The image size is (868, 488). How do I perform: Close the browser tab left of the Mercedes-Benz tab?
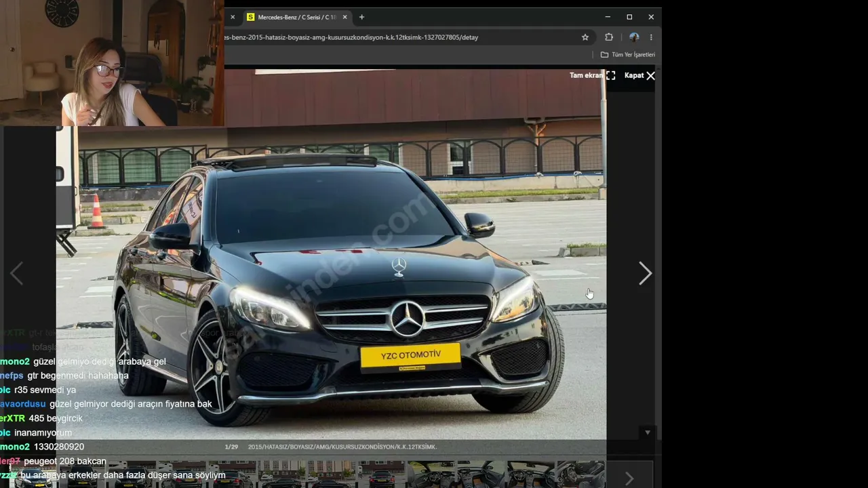[x=232, y=17]
